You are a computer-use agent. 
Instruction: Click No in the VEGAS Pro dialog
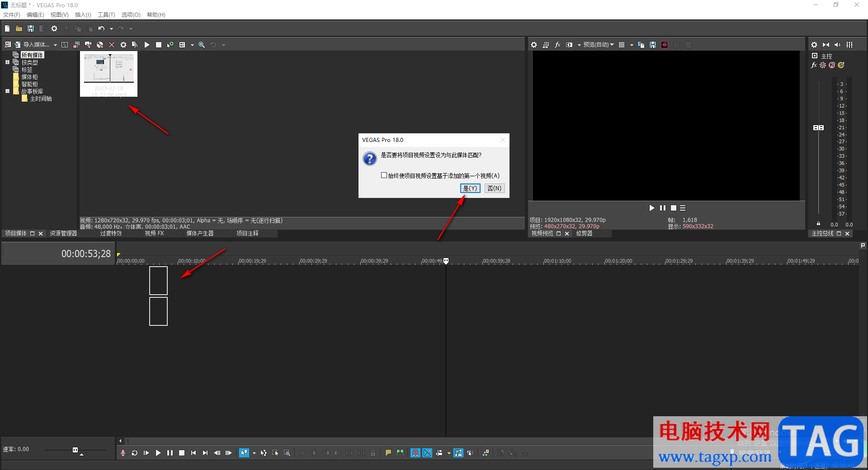tap(495, 188)
